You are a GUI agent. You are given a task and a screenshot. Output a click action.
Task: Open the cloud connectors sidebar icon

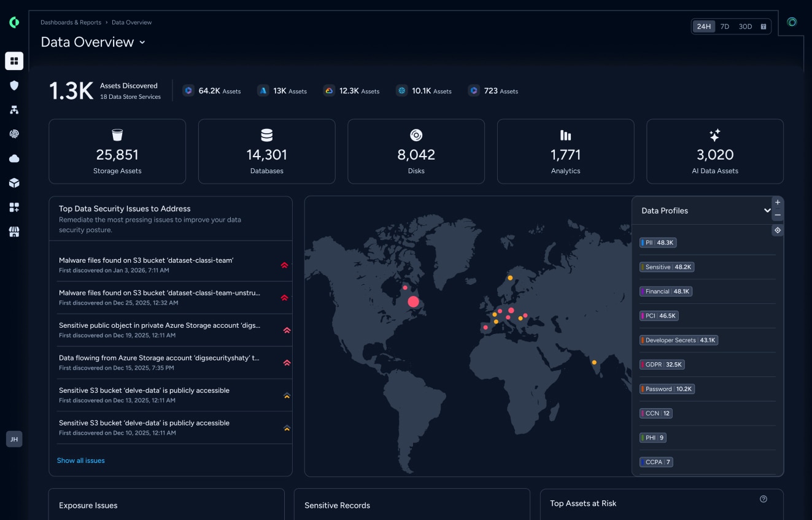[14, 158]
